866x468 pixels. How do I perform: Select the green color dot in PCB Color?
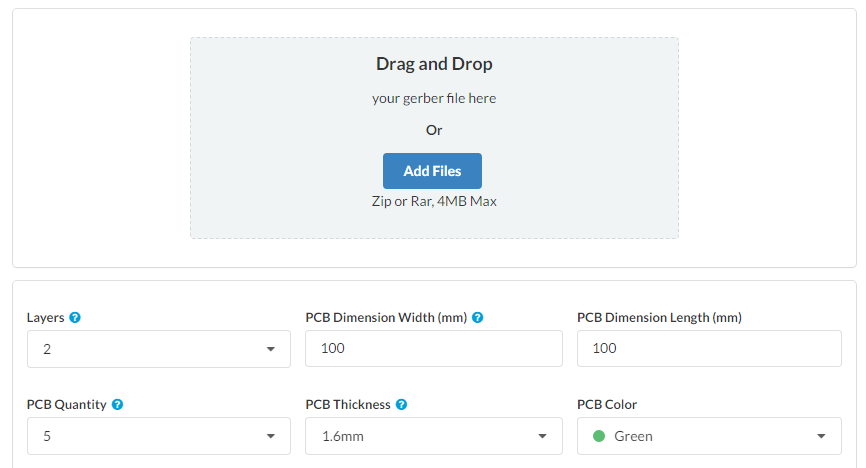click(599, 436)
